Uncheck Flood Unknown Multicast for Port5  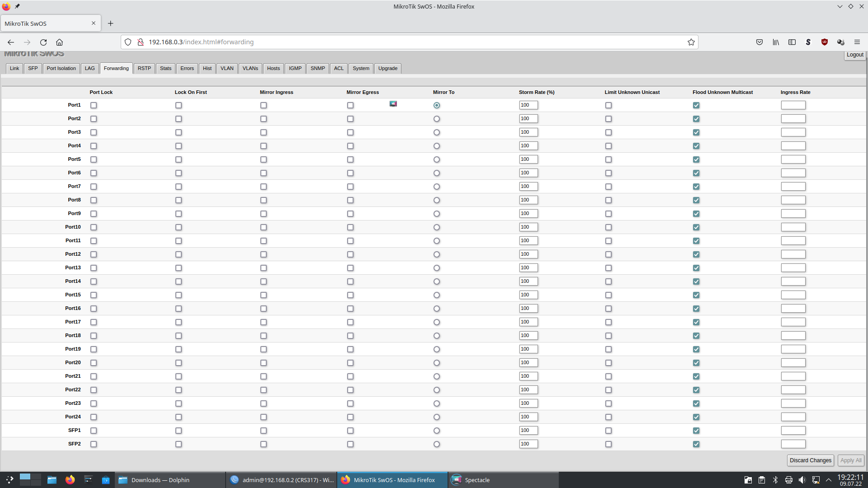click(x=696, y=160)
